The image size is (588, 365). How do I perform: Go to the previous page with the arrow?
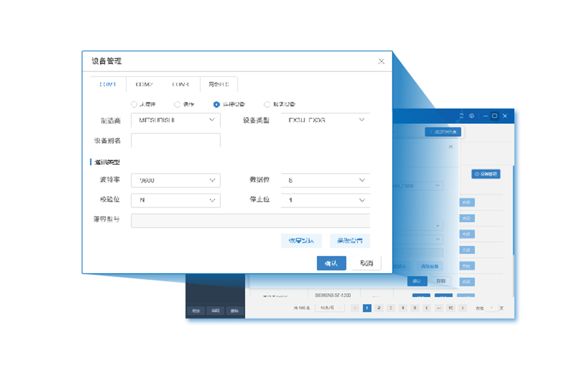[x=355, y=307]
